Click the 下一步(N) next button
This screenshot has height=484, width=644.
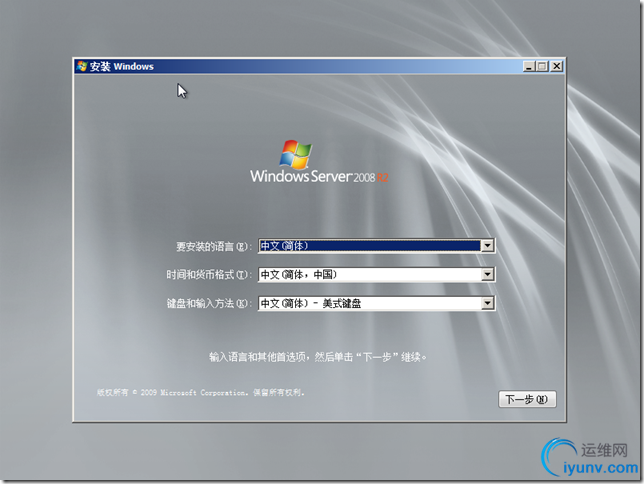point(527,399)
